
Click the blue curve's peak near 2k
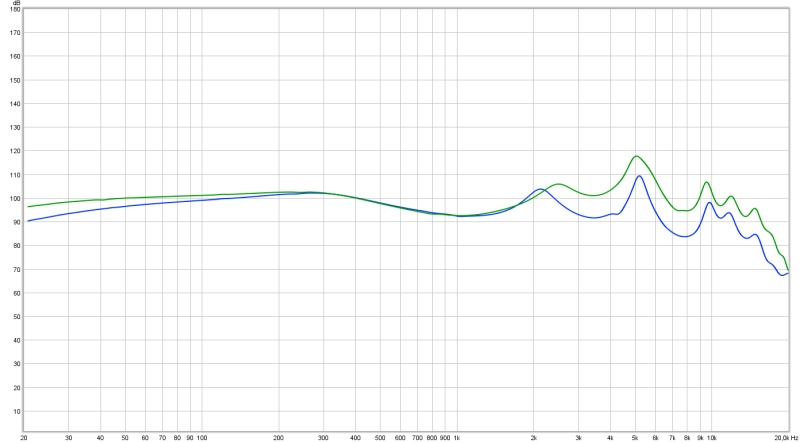point(540,189)
